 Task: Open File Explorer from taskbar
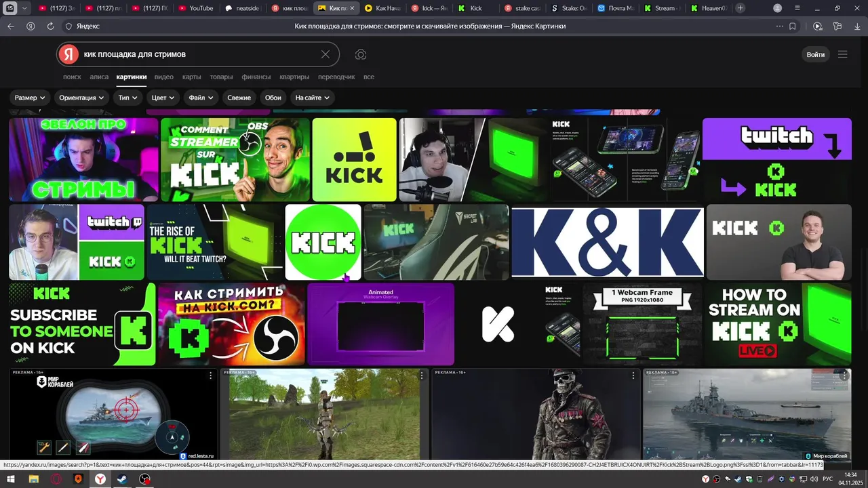[x=33, y=479]
